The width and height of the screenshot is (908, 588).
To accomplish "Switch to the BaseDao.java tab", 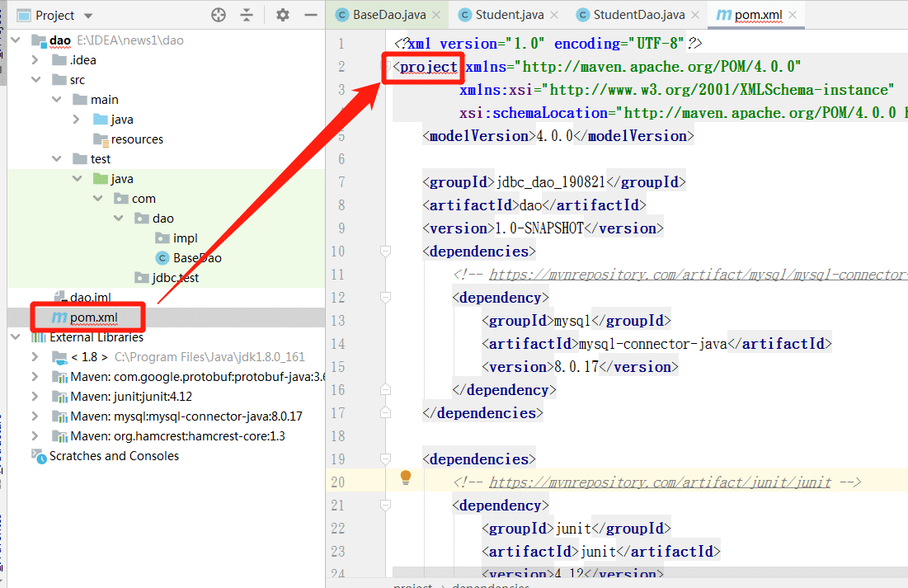I will [389, 15].
